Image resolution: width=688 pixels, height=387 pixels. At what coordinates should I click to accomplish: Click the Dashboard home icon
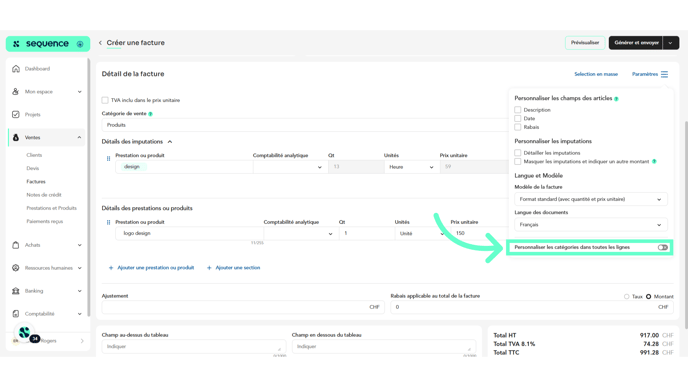[x=16, y=68]
